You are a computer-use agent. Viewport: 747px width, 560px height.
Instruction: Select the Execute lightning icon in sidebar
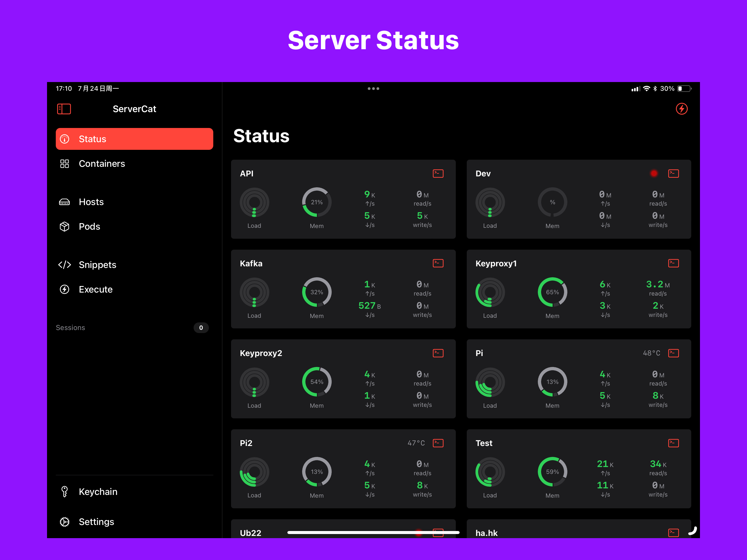tap(64, 289)
